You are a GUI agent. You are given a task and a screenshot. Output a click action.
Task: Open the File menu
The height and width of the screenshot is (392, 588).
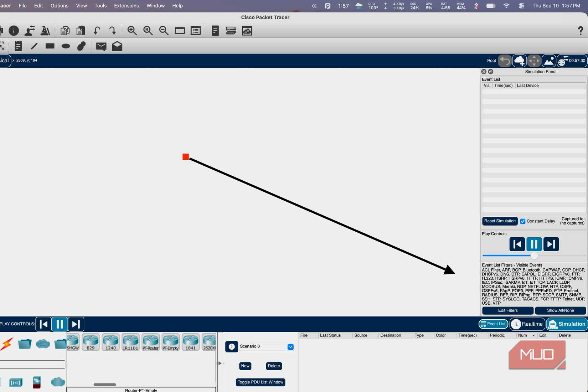22,6
